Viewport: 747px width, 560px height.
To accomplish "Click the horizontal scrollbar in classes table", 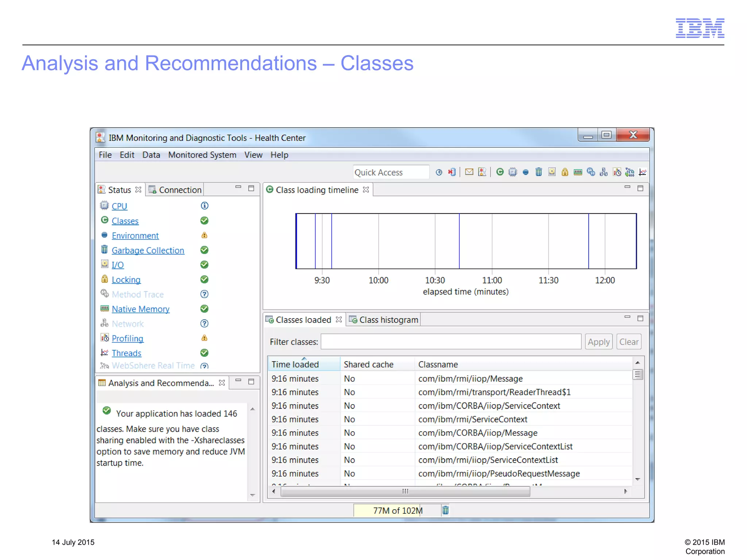I will pyautogui.click(x=405, y=491).
